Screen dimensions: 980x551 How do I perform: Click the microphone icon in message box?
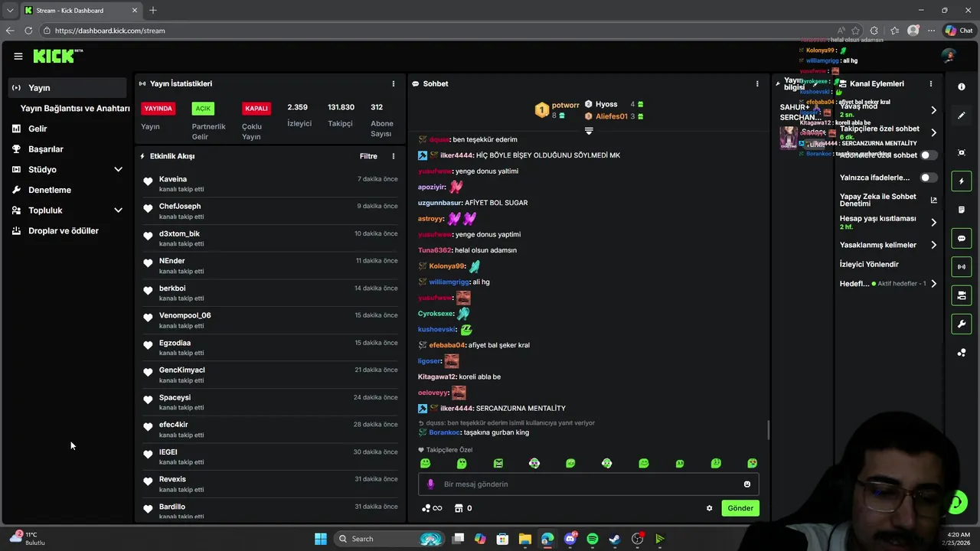point(430,484)
